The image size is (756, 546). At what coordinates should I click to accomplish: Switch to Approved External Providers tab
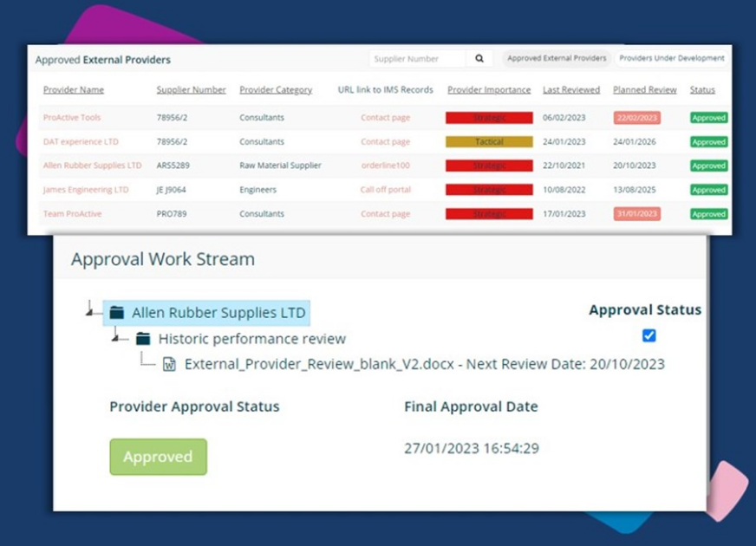pos(557,59)
